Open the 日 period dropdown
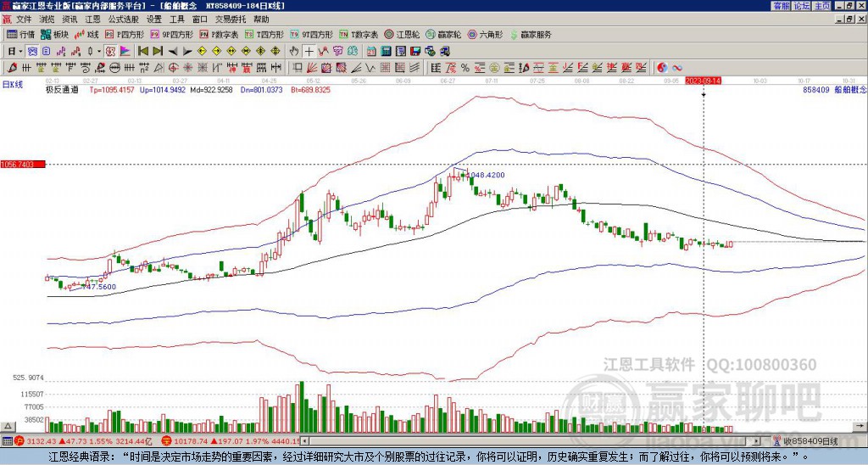The height and width of the screenshot is (465, 868). coord(15,52)
